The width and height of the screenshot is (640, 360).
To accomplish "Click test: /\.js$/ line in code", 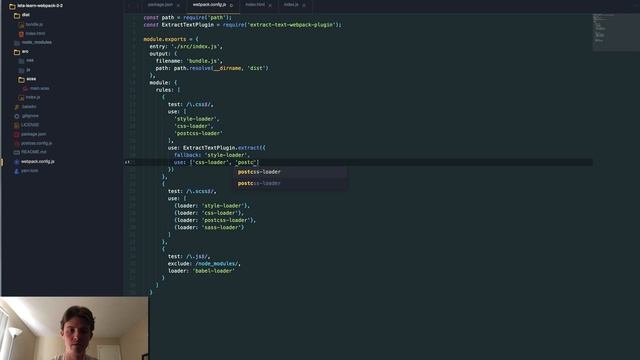I will tap(189, 257).
